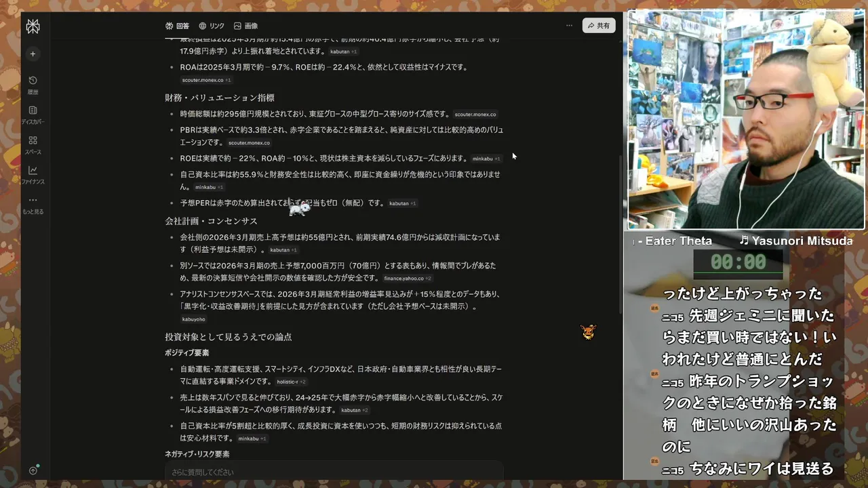Viewport: 868px width, 488px height.
Task: Click the ネガティブ・リスク要素 subheading
Action: point(197,454)
